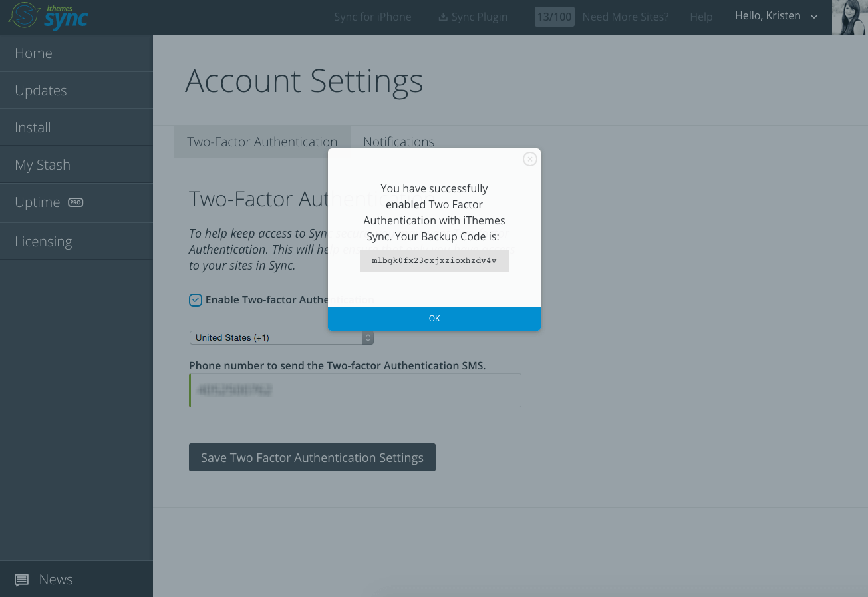Click the phone number input field
The height and width of the screenshot is (597, 868).
[x=355, y=390]
